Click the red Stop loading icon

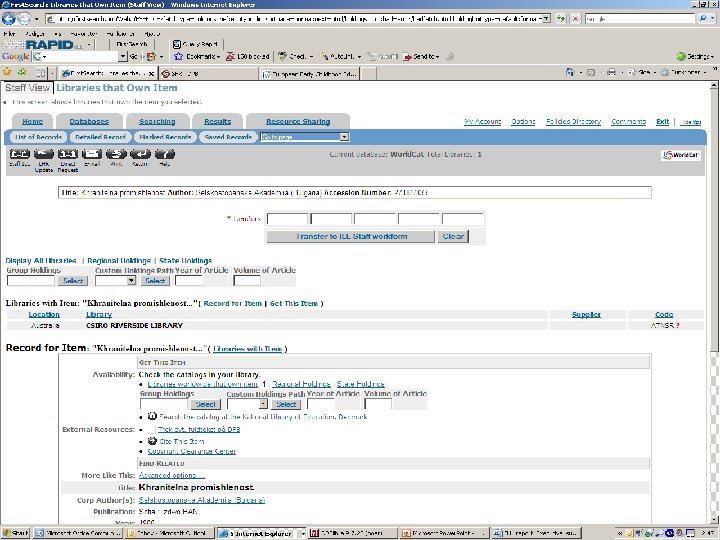click(575, 18)
